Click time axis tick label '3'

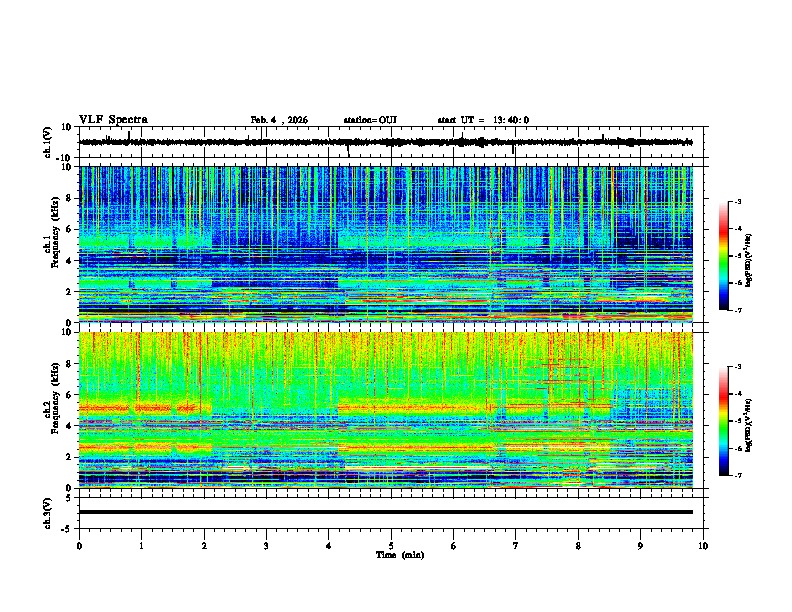tap(266, 546)
